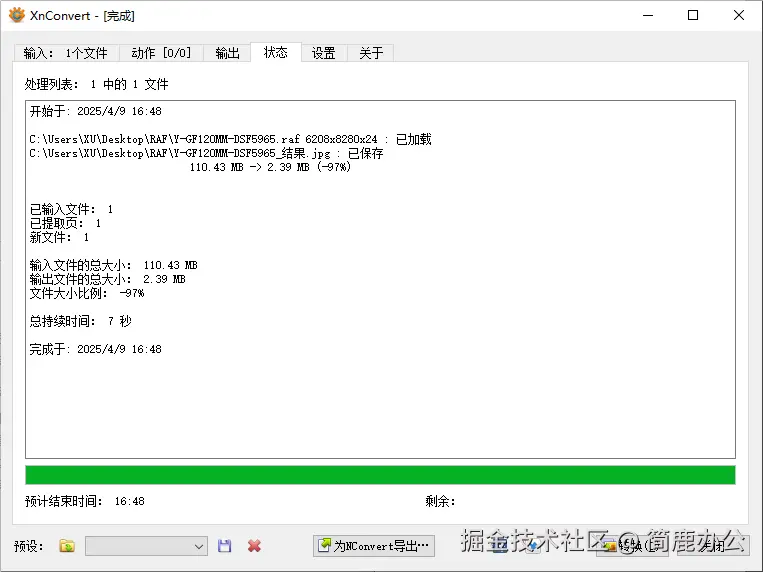The image size is (763, 572).
Task: Click the 转换 convert button
Action: pos(634,546)
